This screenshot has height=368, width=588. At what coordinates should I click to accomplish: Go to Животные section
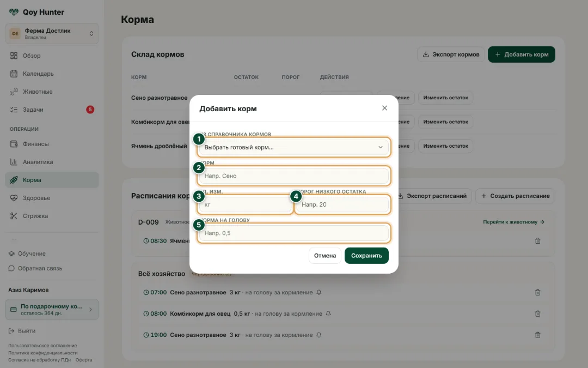coord(52,92)
